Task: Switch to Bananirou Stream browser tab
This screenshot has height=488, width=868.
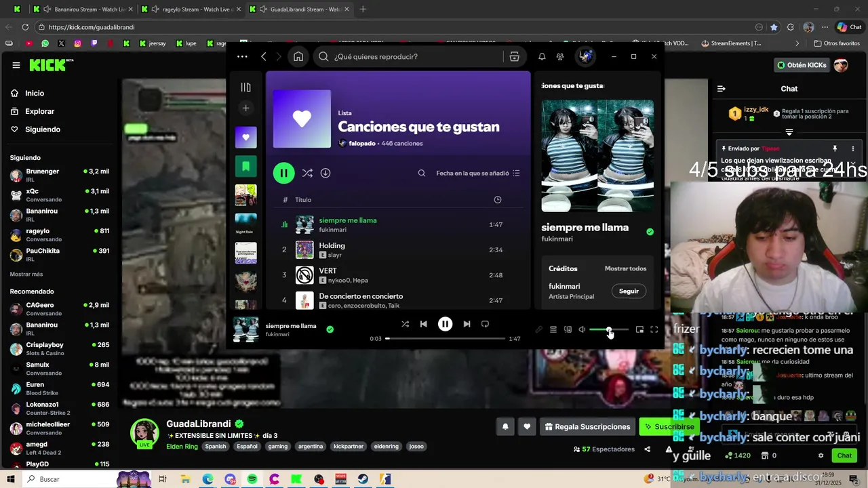Action: (82, 9)
